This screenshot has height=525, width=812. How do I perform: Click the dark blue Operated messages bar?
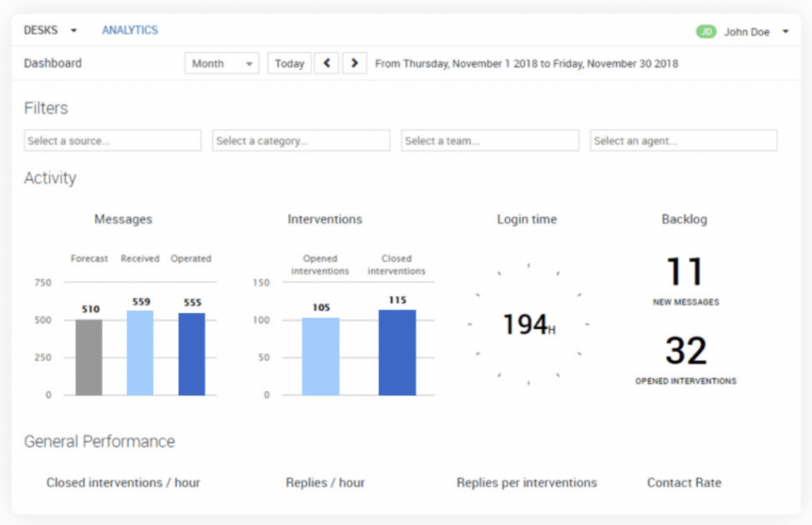[191, 354]
